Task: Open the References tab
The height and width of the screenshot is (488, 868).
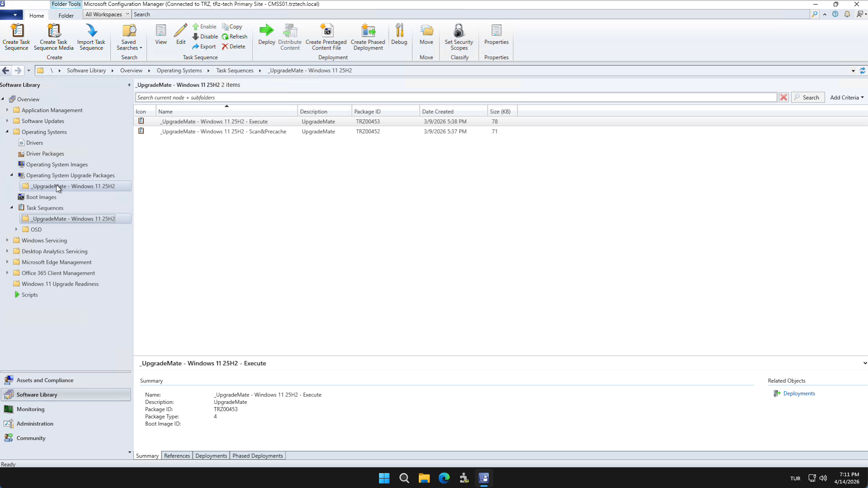Action: pos(177,456)
